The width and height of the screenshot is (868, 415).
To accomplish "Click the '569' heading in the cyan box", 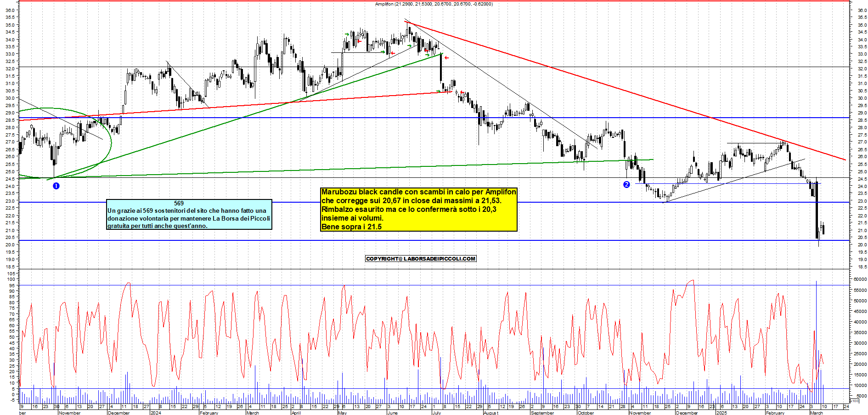I will 179,203.
